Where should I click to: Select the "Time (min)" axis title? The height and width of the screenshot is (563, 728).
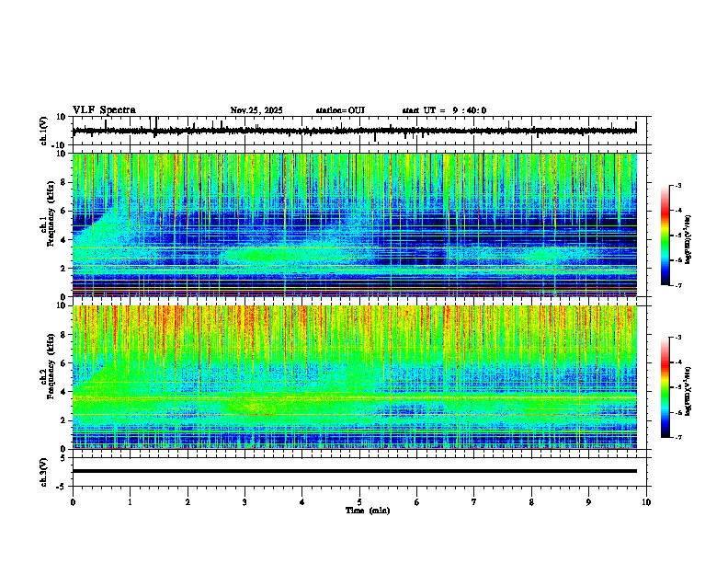(x=368, y=511)
